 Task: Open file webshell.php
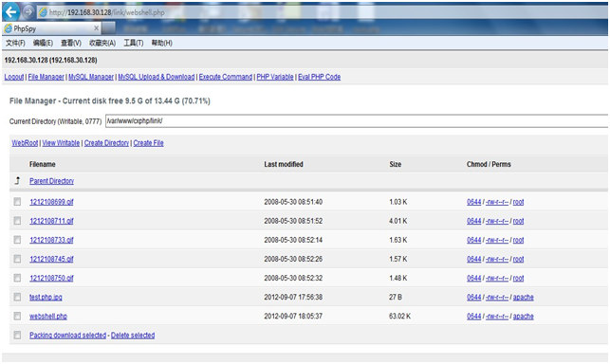[x=48, y=317]
